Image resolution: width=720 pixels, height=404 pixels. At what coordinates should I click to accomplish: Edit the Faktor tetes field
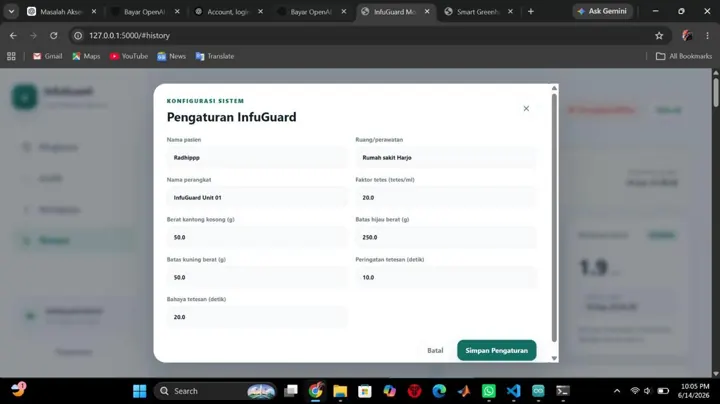[445, 197]
